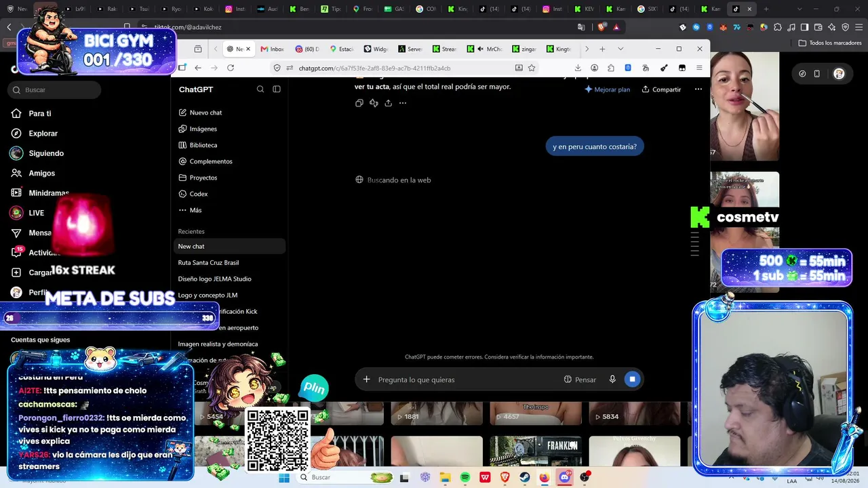Open the 'Logo y concepto JLM' chat

[208, 295]
